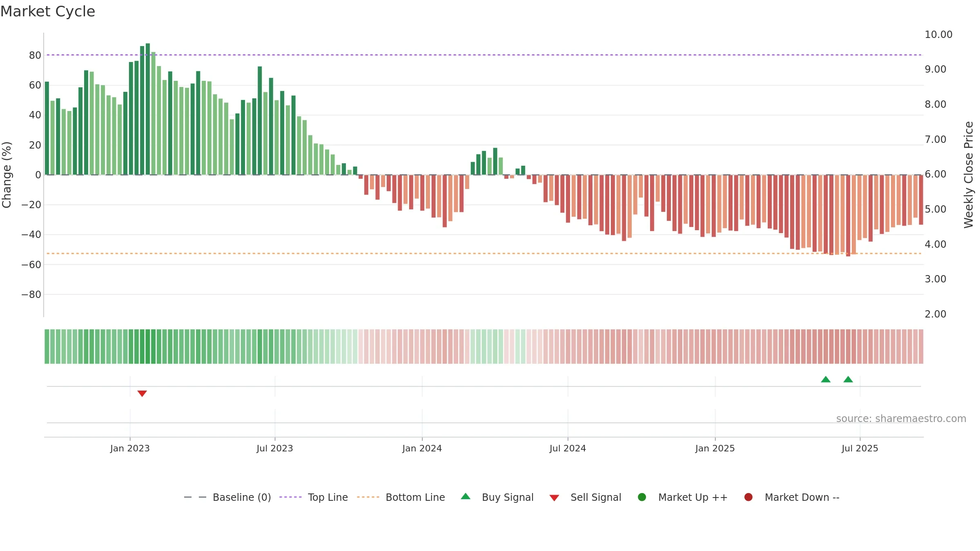
Task: Click the 10.00 price axis tick
Action: coord(938,35)
